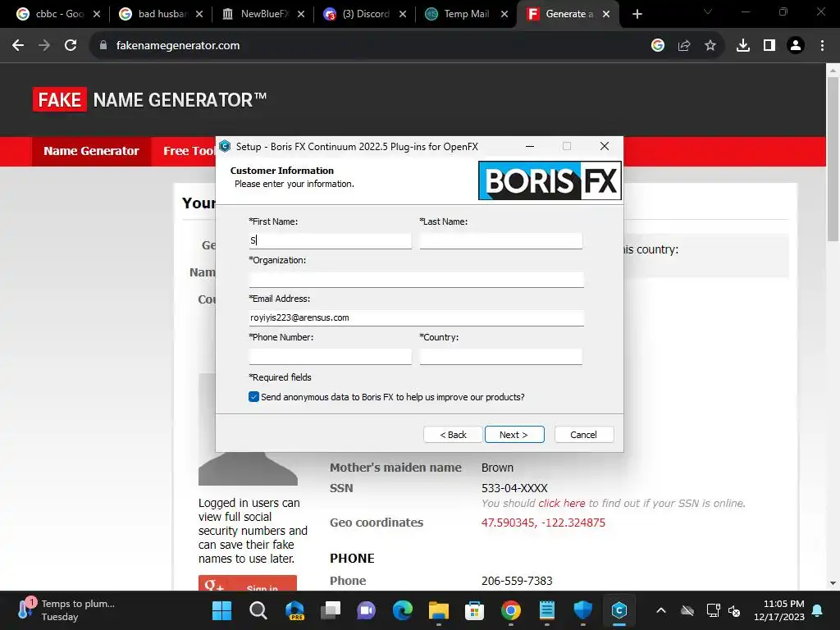Viewport: 840px width, 630px height.
Task: Open Windows Security shield on taskbar
Action: (x=583, y=610)
